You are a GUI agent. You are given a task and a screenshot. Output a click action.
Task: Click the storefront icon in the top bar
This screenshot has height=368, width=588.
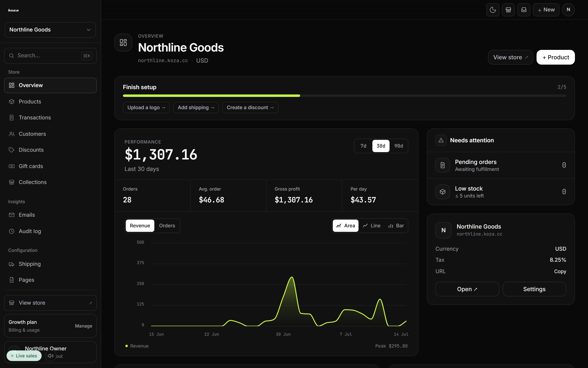[508, 10]
